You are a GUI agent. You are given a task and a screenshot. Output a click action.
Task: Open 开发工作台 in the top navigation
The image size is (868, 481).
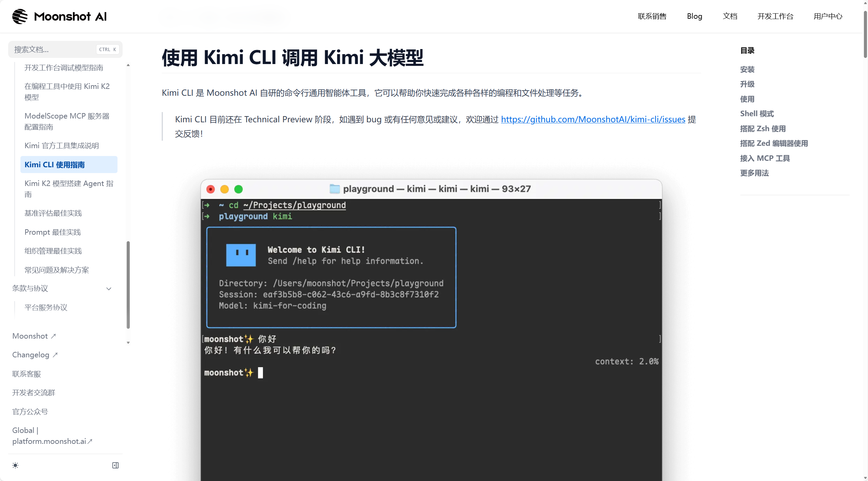(x=775, y=16)
